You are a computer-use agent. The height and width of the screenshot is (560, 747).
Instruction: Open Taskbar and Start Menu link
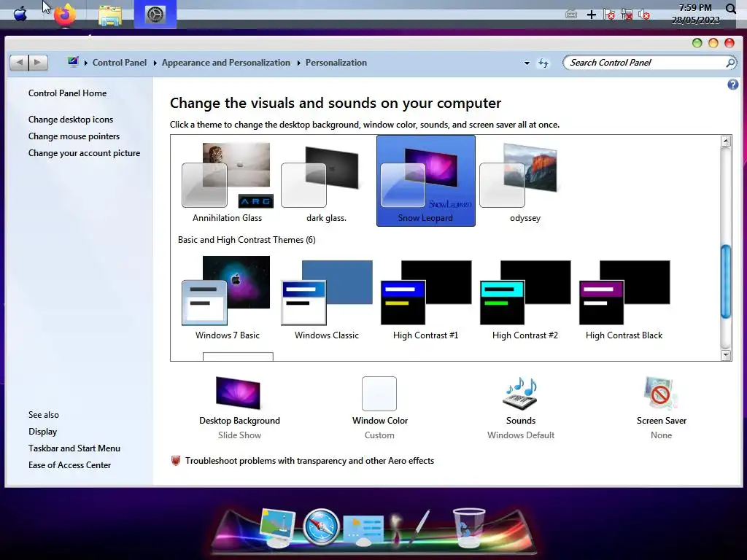pyautogui.click(x=74, y=448)
